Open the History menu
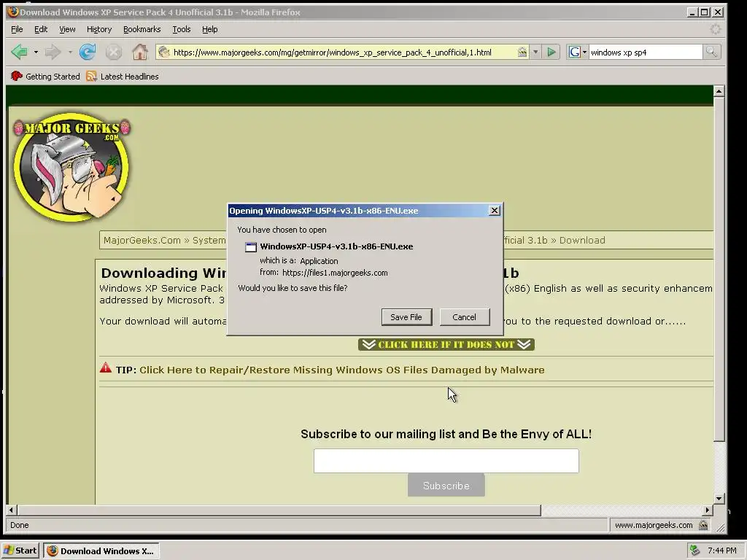747x560 pixels. tap(99, 29)
